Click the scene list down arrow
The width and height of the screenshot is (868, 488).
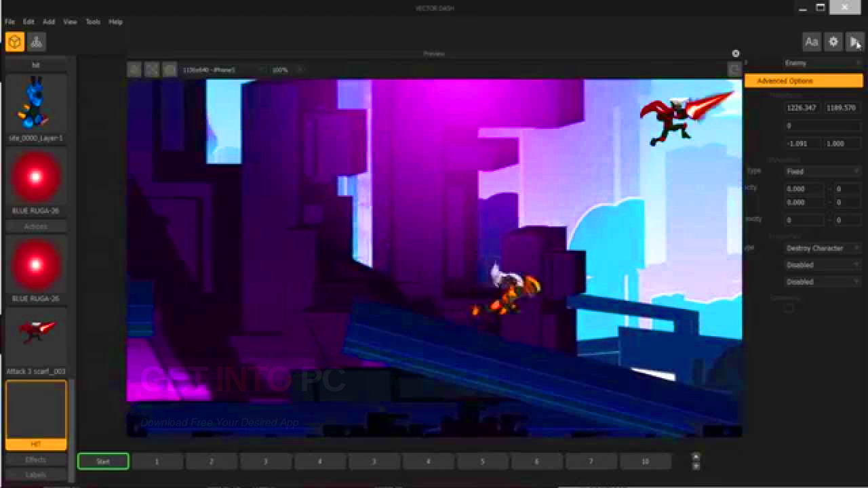click(696, 466)
